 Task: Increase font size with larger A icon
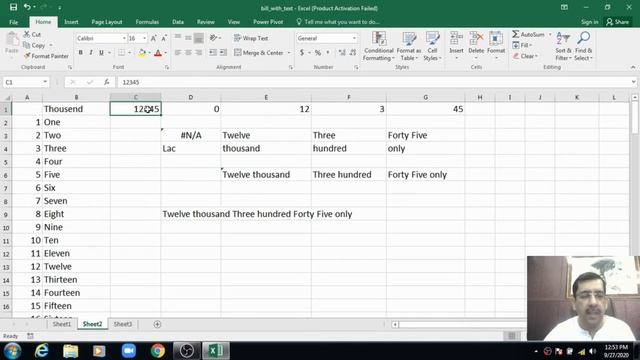153,38
